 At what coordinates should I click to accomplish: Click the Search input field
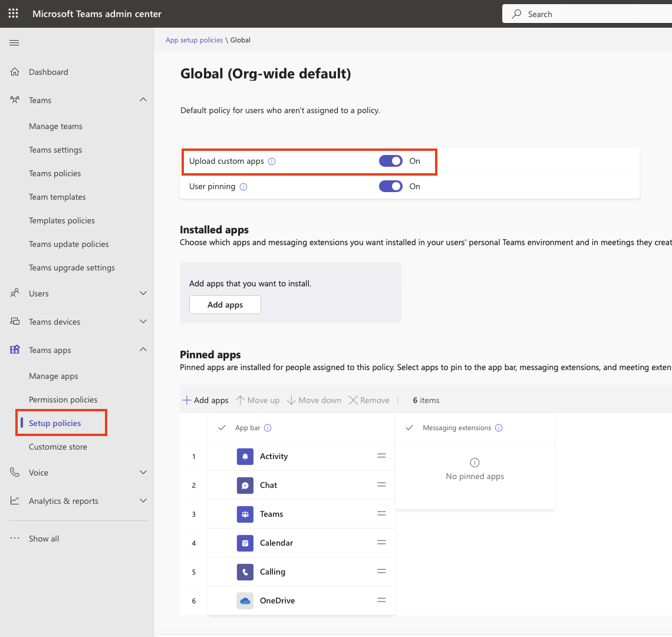(587, 14)
